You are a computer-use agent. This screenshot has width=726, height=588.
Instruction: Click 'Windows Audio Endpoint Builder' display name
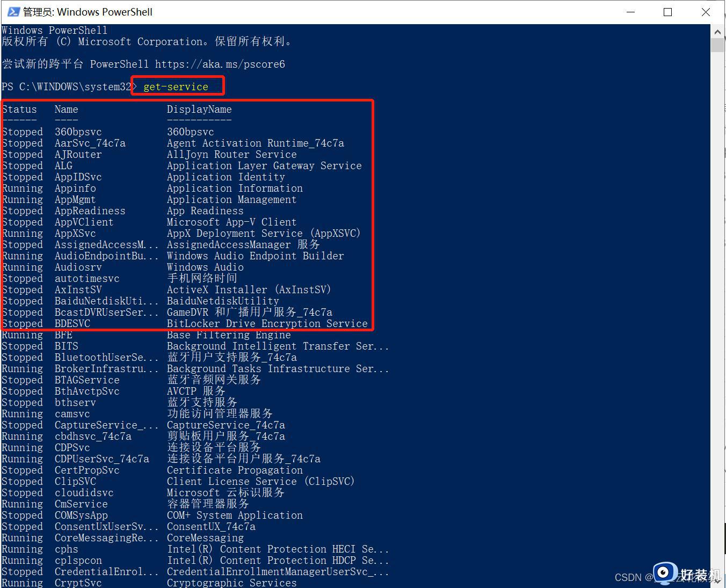[x=256, y=256]
